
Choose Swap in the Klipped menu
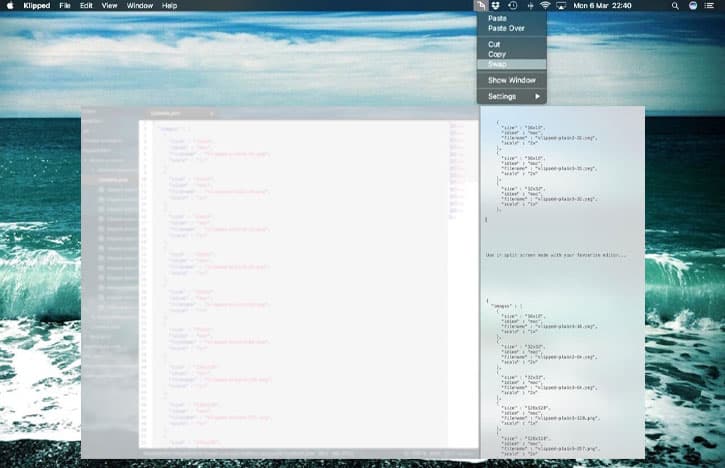[x=497, y=64]
